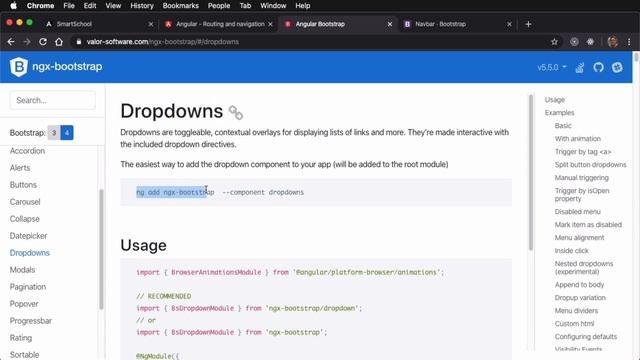Open the Apple menu
Image resolution: width=640 pixels, height=360 pixels.
[x=13, y=6]
